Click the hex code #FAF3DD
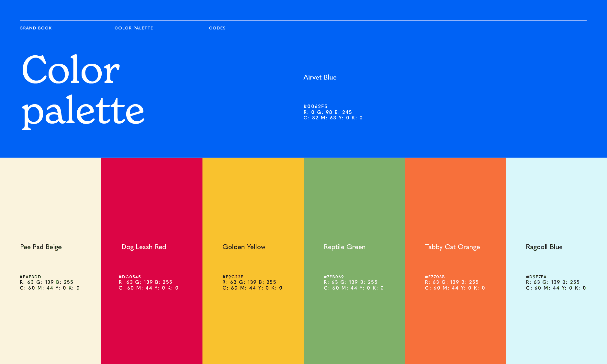The image size is (607, 364). (x=30, y=277)
